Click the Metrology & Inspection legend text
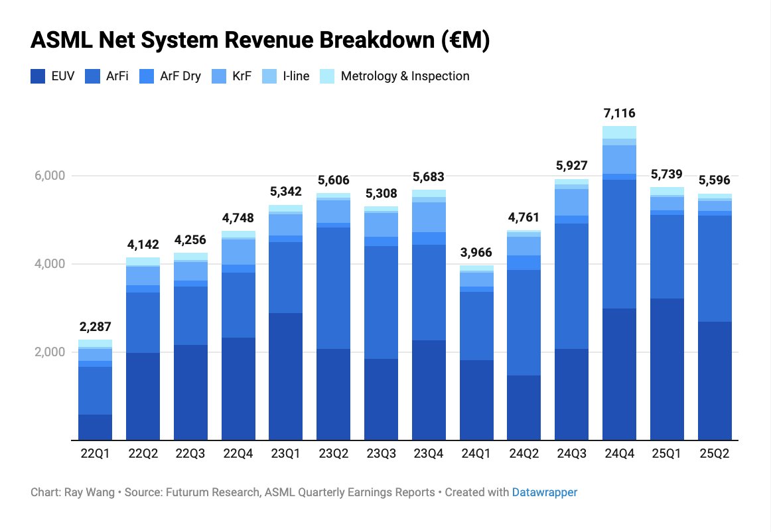Screen dimensions: 771x532 tap(405, 76)
